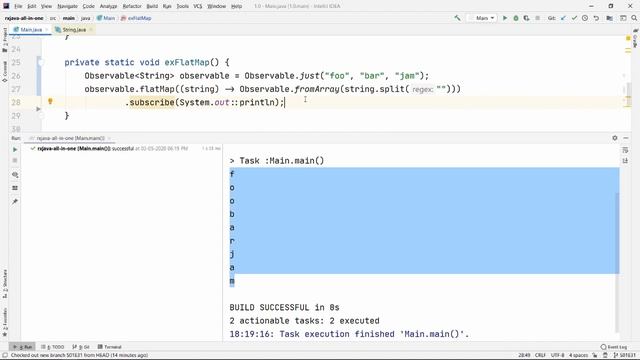The width and height of the screenshot is (640, 360).
Task: Open the Edit menu
Action: (31, 6)
